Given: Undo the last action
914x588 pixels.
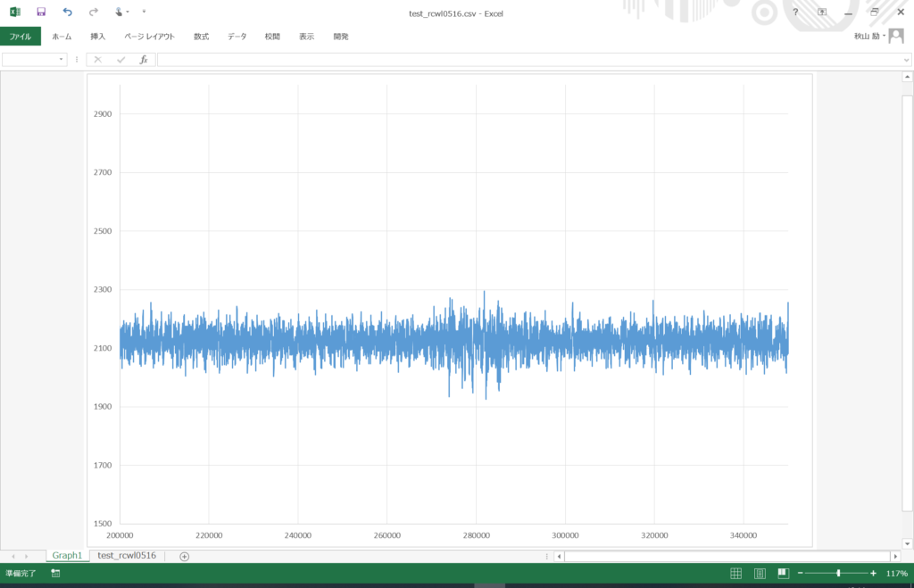Looking at the screenshot, I should (67, 12).
